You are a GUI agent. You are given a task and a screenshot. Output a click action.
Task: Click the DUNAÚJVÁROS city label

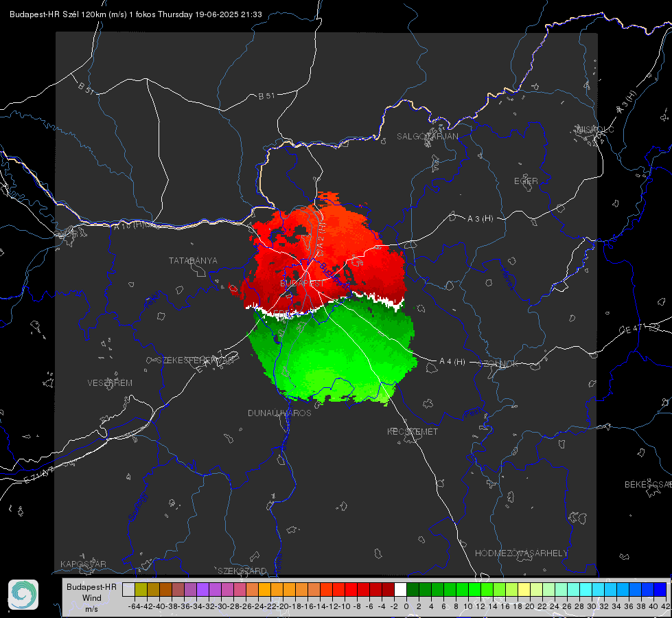pos(279,413)
